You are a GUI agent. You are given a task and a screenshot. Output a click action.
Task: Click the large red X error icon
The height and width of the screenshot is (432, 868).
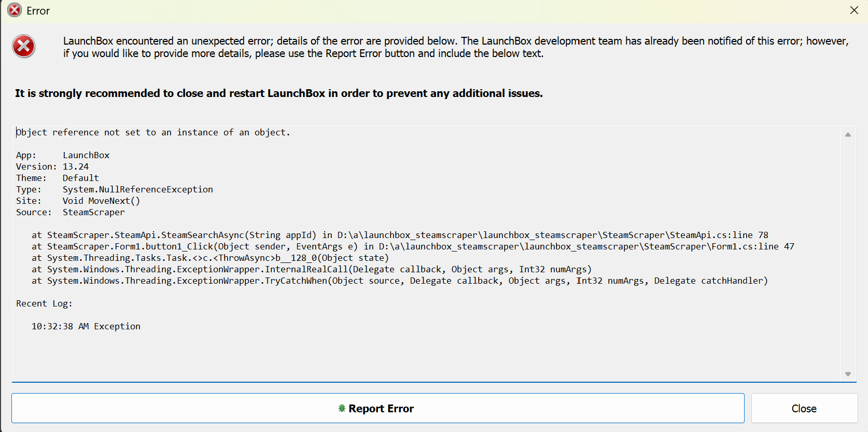click(24, 47)
